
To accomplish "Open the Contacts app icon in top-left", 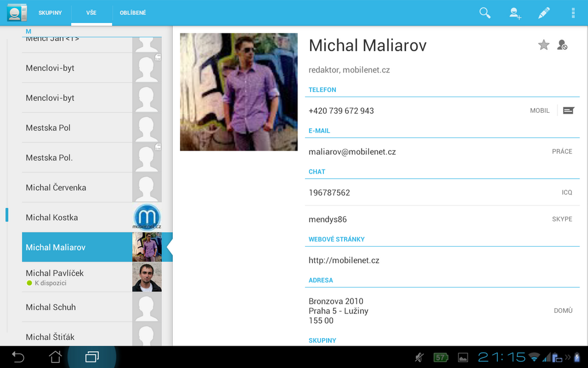I will [17, 13].
